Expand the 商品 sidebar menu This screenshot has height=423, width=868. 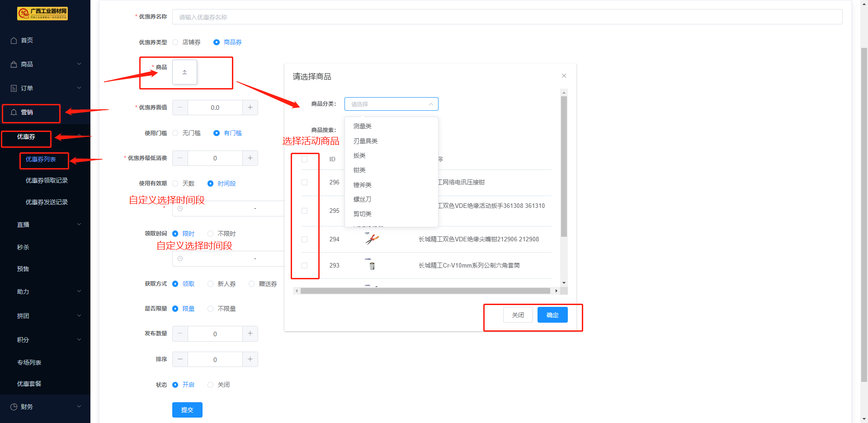[x=45, y=64]
